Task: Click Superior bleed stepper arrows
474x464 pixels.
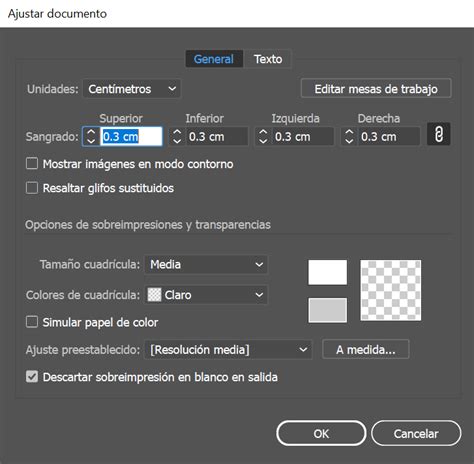Action: [91, 136]
